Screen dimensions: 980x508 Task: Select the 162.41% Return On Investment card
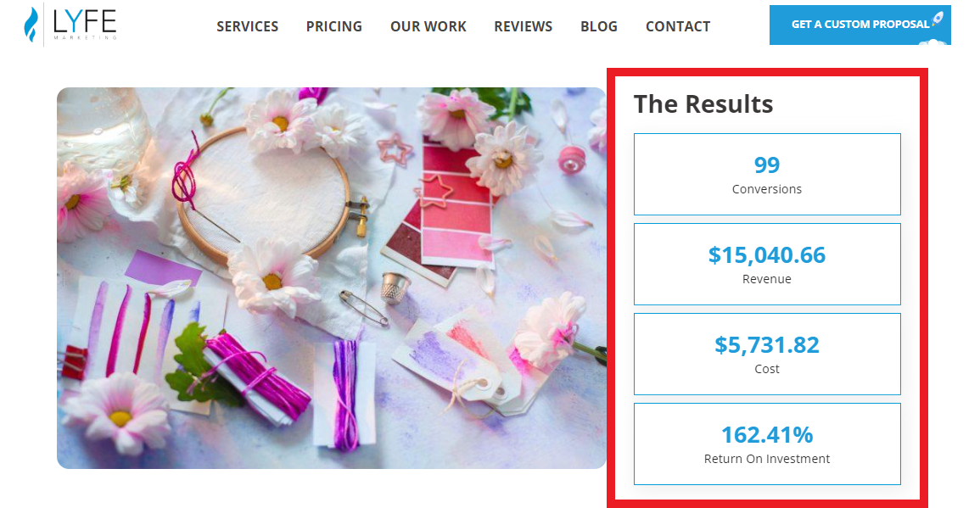pos(767,444)
